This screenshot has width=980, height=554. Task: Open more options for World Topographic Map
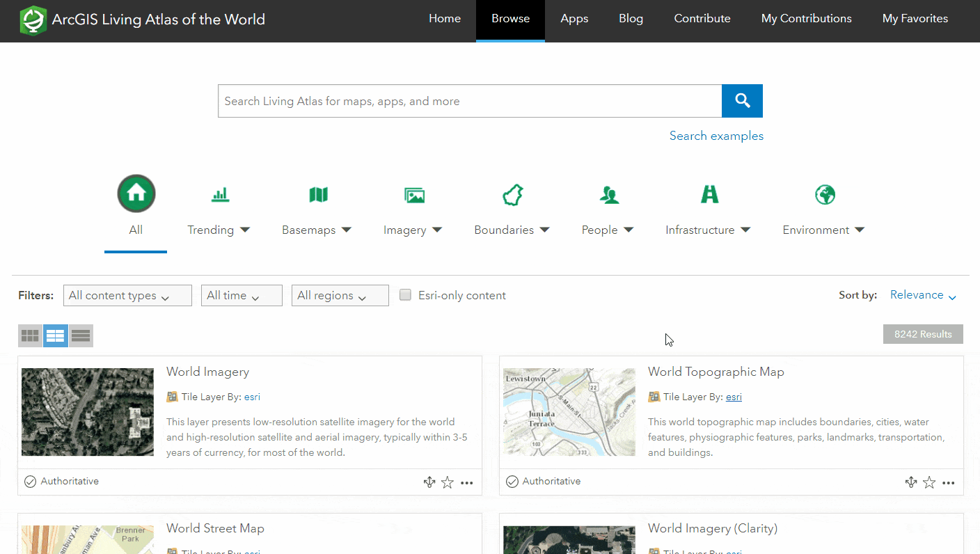(x=949, y=482)
